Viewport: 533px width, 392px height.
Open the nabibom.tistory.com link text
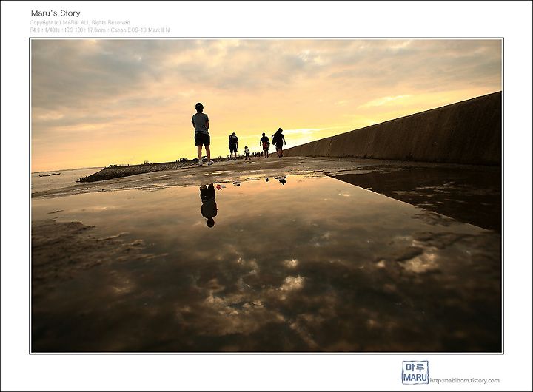pos(464,380)
